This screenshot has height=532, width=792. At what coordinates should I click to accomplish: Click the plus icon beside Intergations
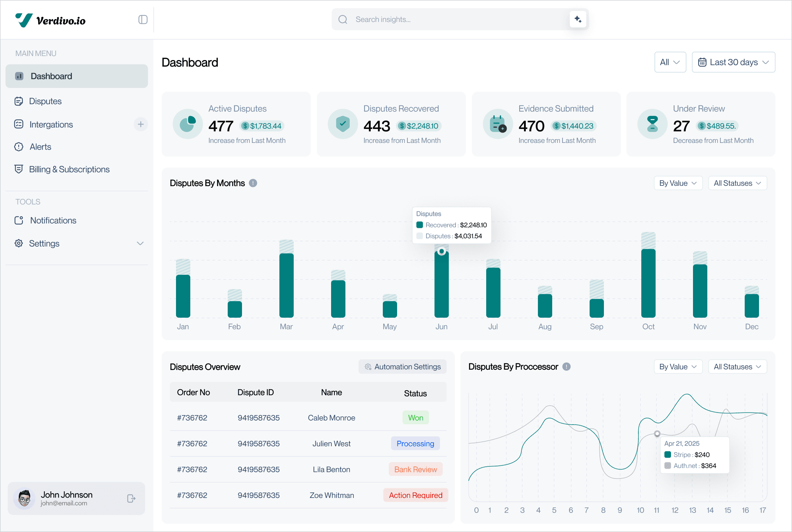click(x=141, y=124)
